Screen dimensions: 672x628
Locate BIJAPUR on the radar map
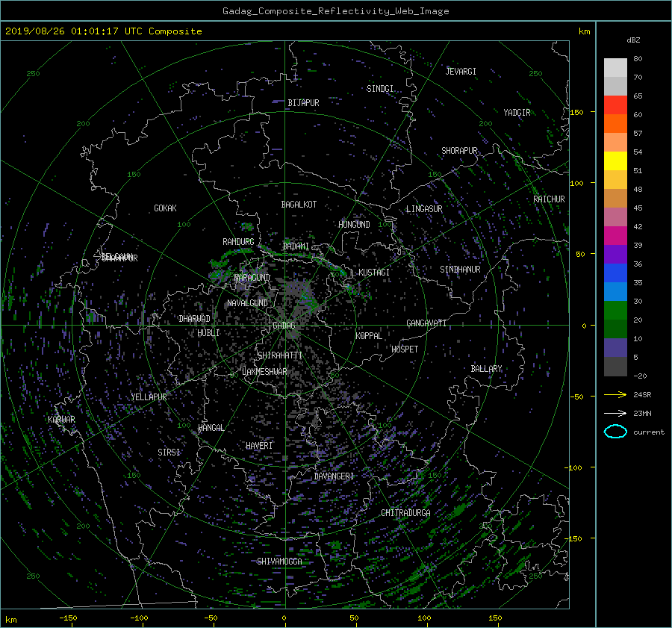click(303, 103)
